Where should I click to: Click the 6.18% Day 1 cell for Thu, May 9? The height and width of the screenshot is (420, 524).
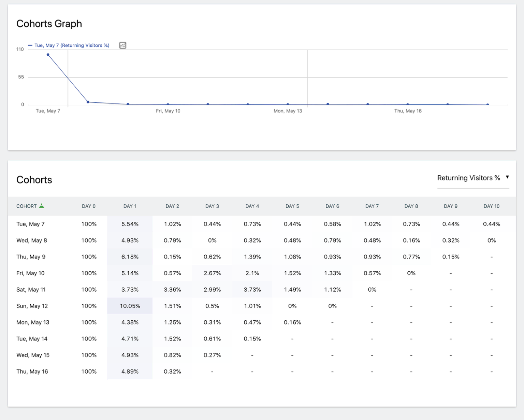tap(130, 257)
